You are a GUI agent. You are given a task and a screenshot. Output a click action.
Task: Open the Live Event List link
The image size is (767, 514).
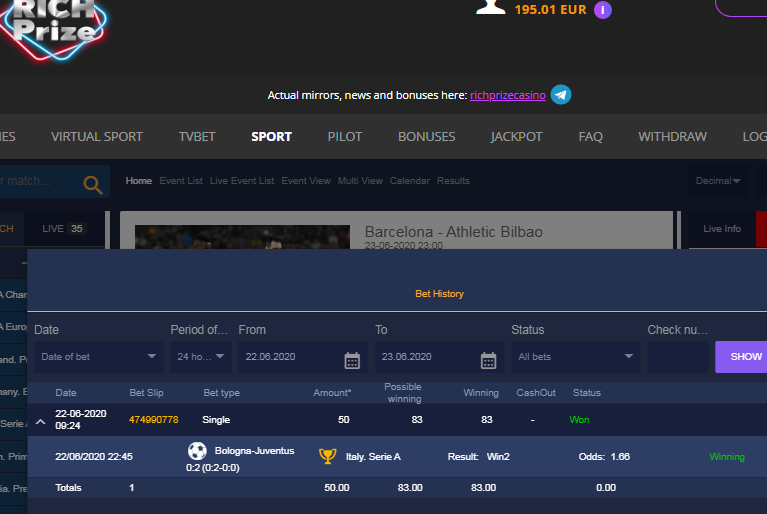[242, 181]
